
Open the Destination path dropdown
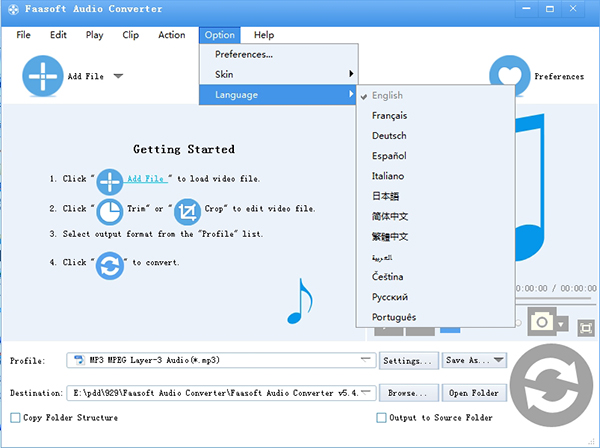[366, 393]
